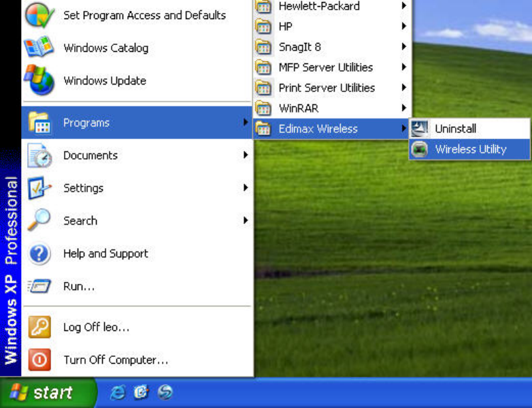
Task: Expand the WinRAR submenu arrow
Action: (x=403, y=108)
